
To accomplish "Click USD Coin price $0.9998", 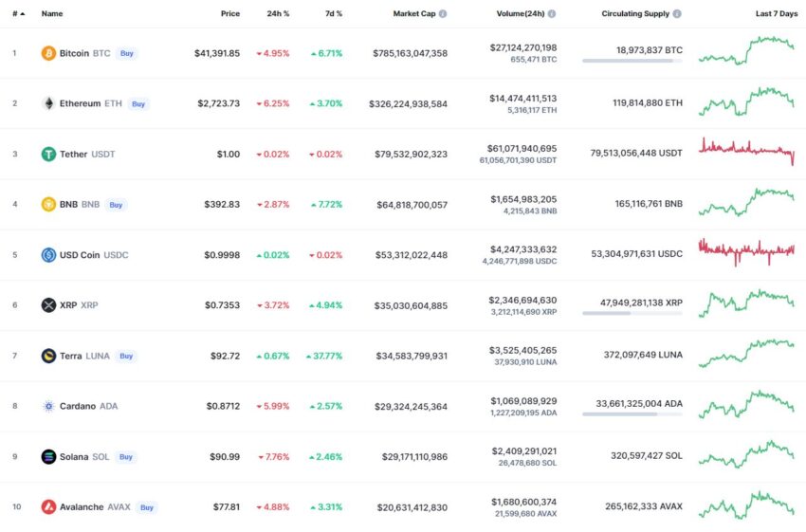I will click(222, 254).
